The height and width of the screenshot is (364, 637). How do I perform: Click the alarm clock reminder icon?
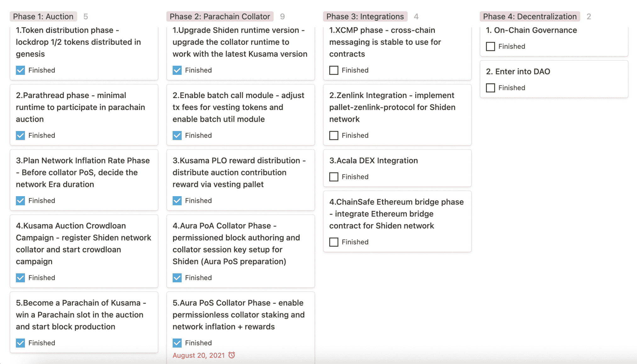pyautogui.click(x=232, y=355)
